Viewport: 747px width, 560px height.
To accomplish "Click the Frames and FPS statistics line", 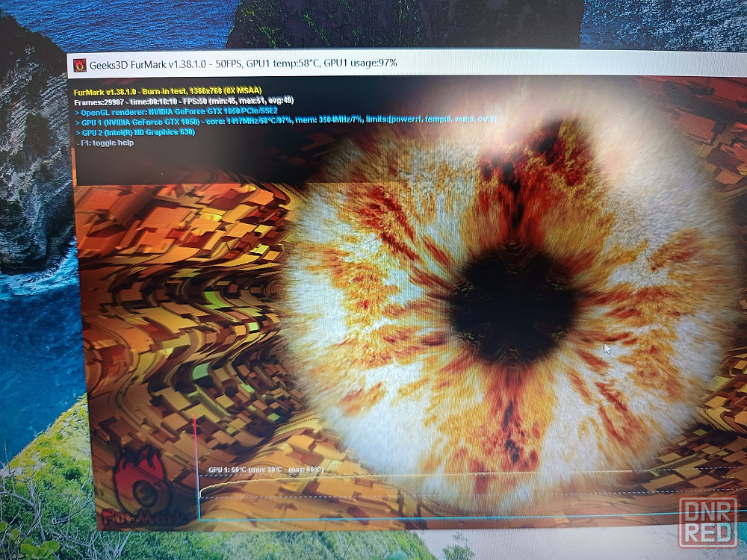I will (x=184, y=101).
